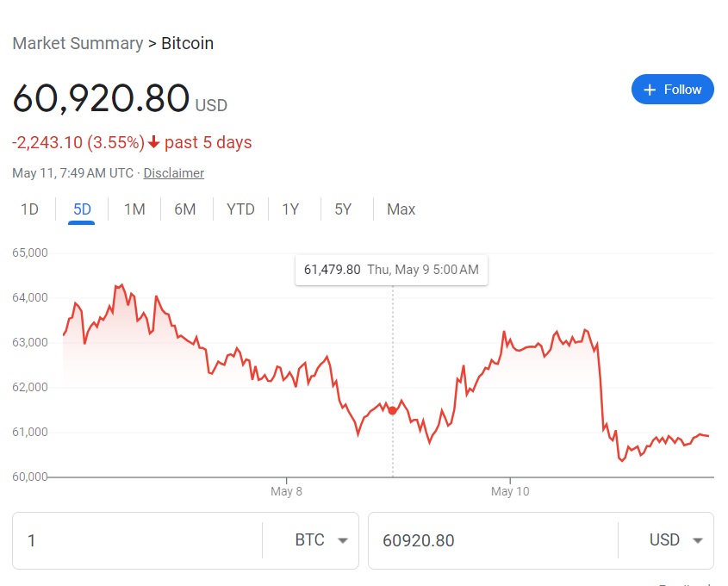Show the Max chart range
Image resolution: width=728 pixels, height=586 pixels.
pyautogui.click(x=401, y=209)
